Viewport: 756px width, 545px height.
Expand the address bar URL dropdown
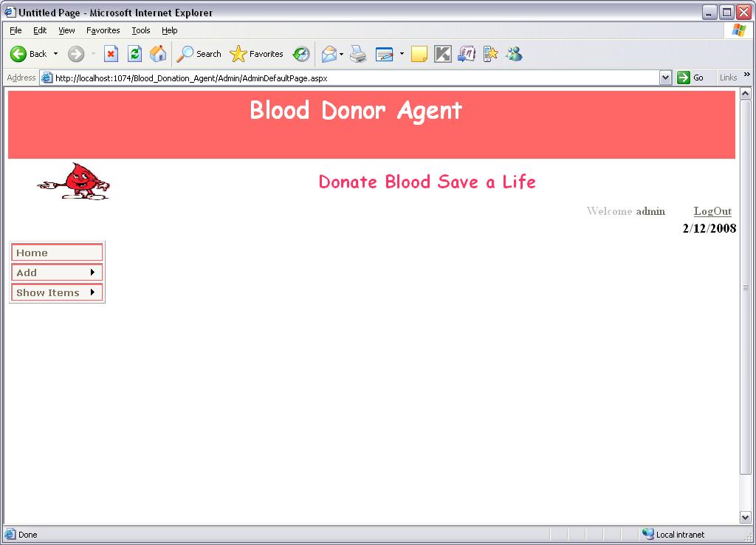point(665,78)
